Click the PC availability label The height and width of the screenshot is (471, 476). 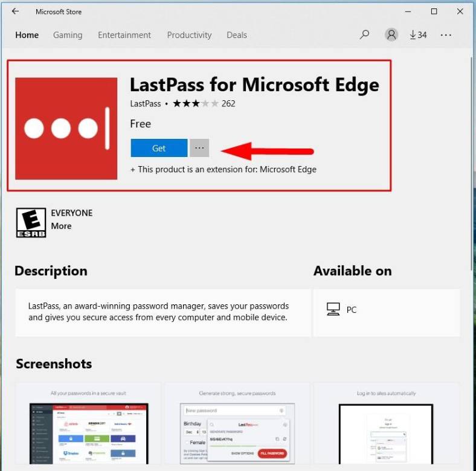pyautogui.click(x=352, y=310)
